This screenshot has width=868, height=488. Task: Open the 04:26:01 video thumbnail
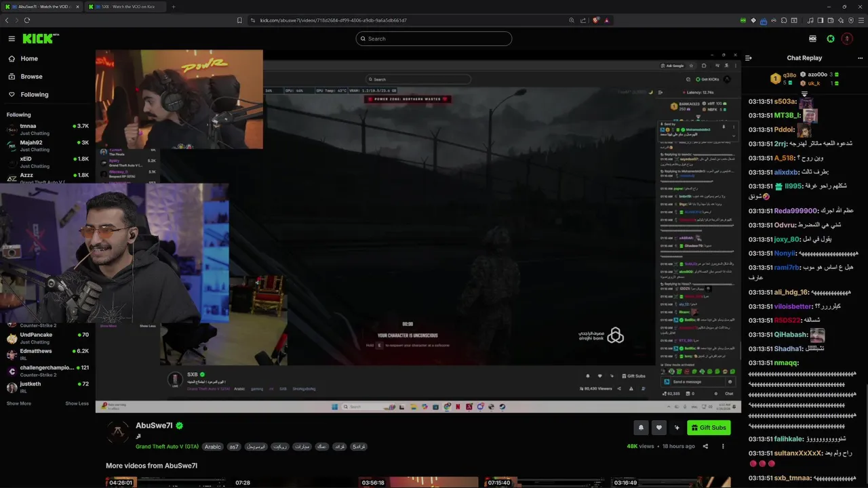(165, 482)
